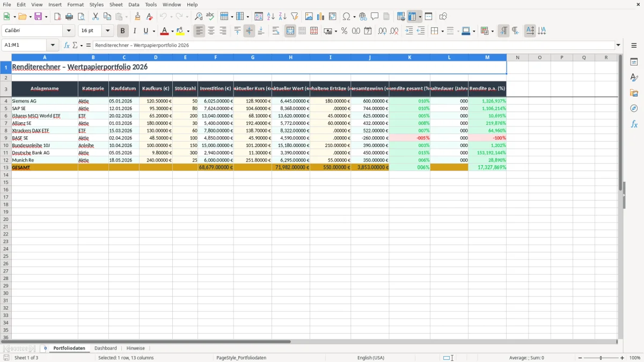Select row 20 header

tap(5, 219)
